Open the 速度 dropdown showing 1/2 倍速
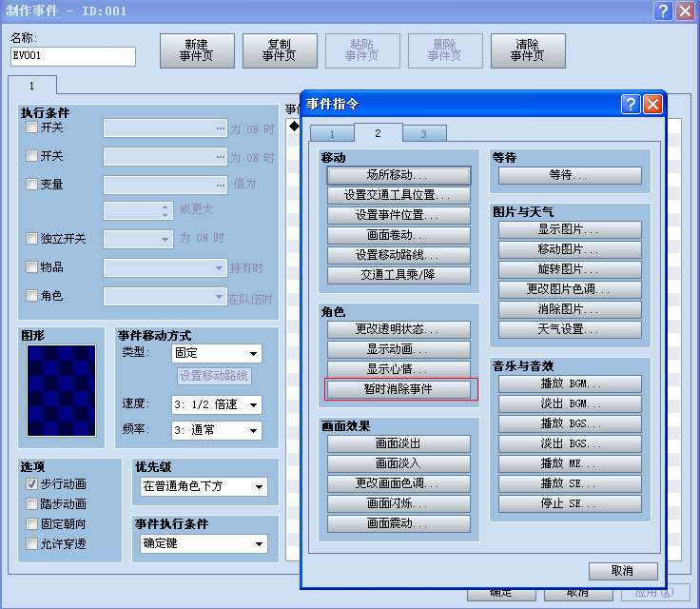The height and width of the screenshot is (609, 700). click(x=217, y=404)
